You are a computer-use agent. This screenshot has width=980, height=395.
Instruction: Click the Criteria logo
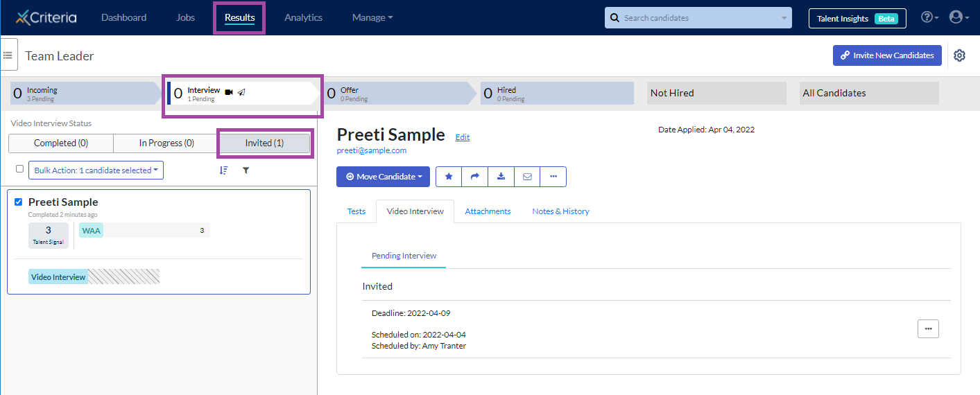[46, 17]
